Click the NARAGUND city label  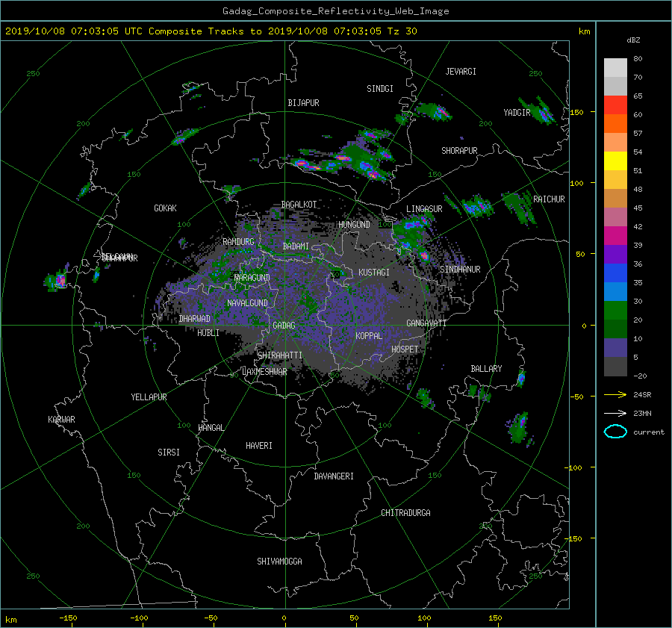252,278
